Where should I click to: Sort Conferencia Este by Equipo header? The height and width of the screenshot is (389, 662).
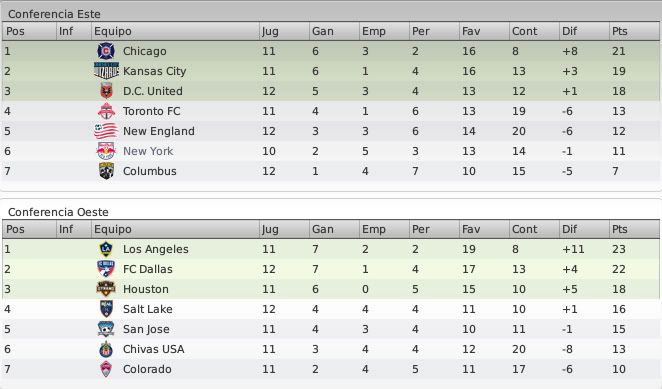tap(175, 31)
